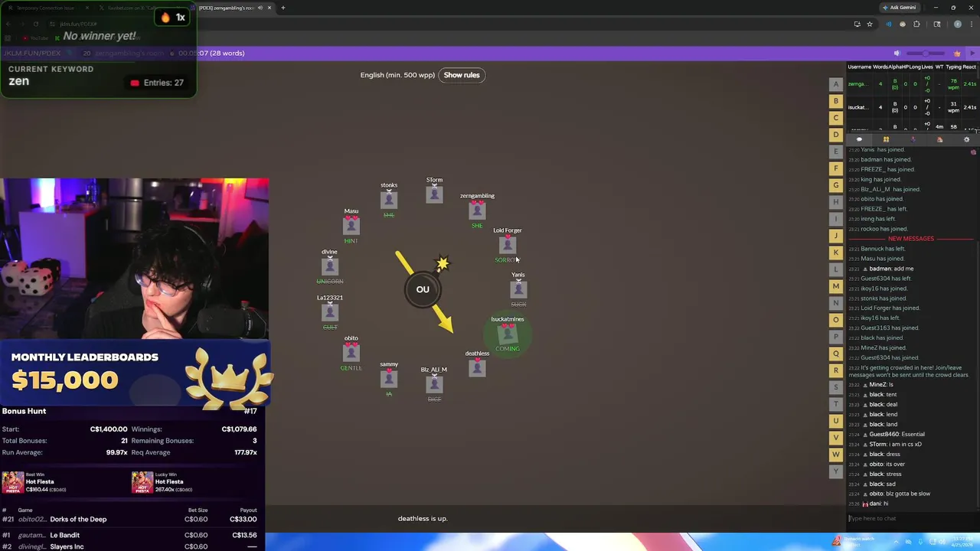Select the Blz_ALi_M player avatar
The width and height of the screenshot is (980, 551).
[x=434, y=384]
